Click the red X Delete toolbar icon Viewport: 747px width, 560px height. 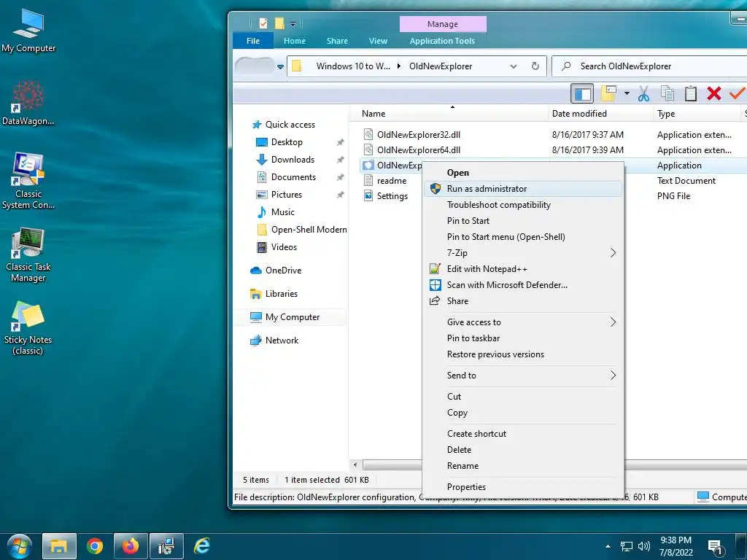pos(713,93)
